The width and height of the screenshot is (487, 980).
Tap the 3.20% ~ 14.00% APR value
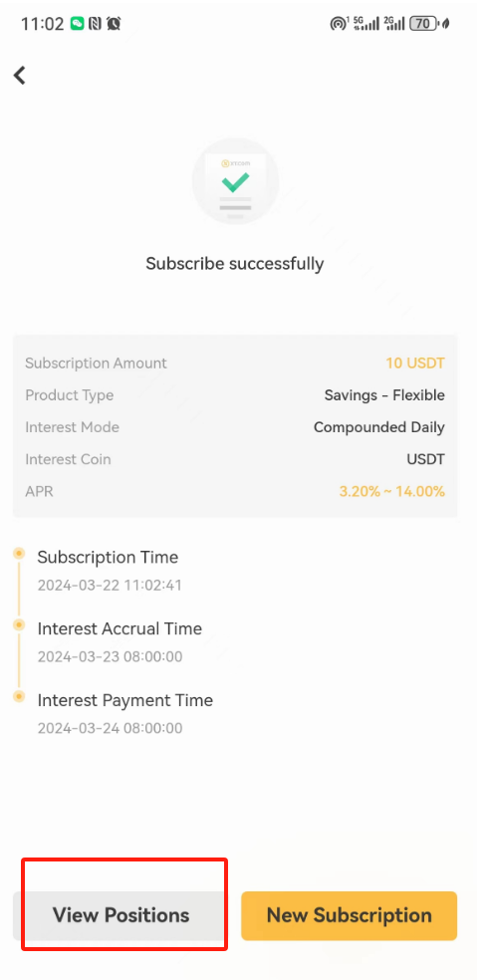[392, 491]
